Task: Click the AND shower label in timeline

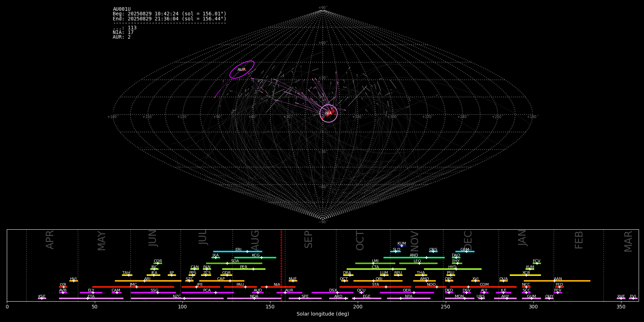Action: pyautogui.click(x=414, y=255)
